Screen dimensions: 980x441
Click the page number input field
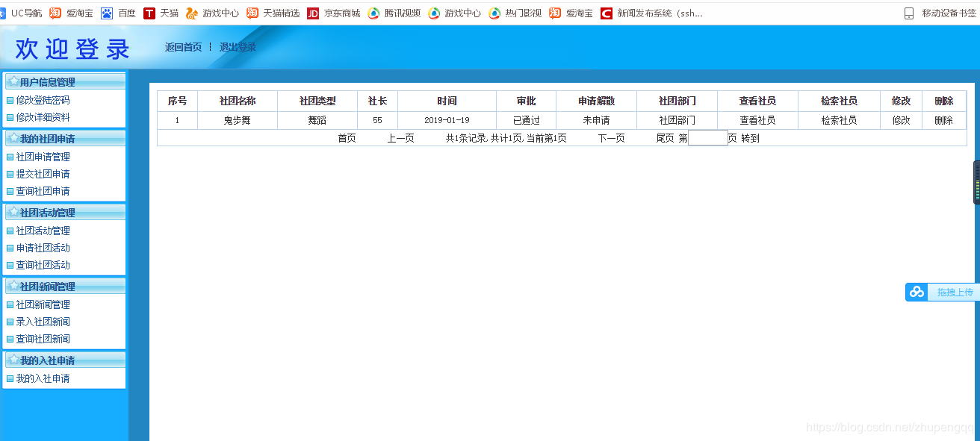click(707, 138)
